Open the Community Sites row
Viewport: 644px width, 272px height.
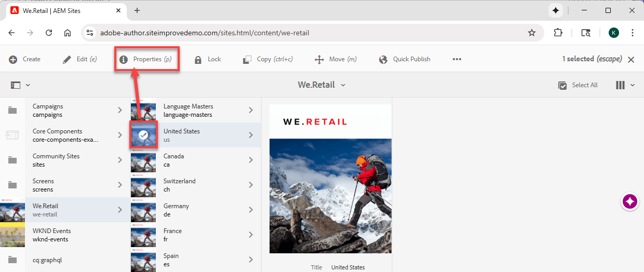click(x=64, y=160)
